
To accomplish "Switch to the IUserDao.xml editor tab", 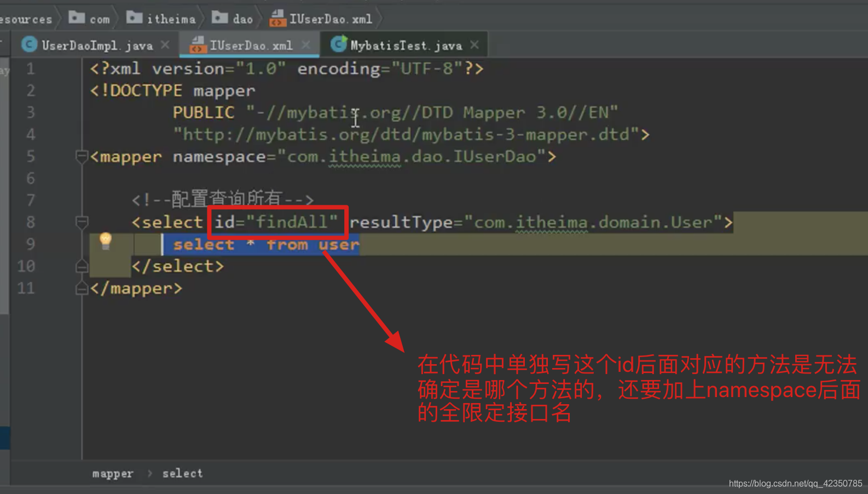I will [251, 45].
